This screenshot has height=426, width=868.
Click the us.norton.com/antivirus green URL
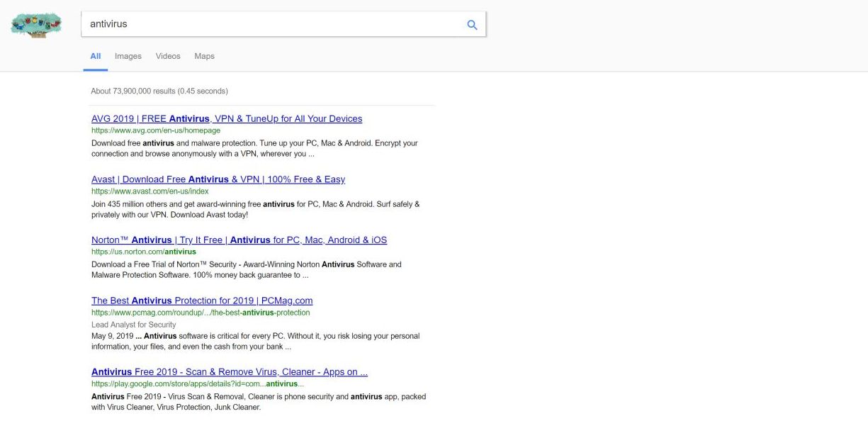click(144, 252)
